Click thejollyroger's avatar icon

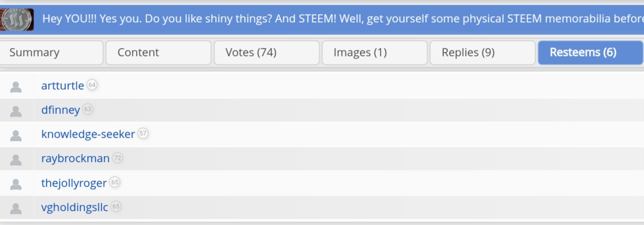(x=16, y=184)
